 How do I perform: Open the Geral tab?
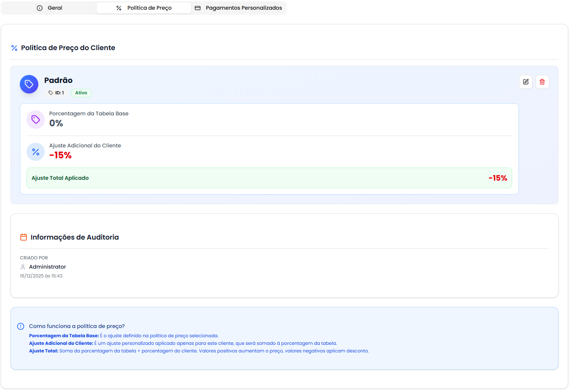tap(49, 8)
